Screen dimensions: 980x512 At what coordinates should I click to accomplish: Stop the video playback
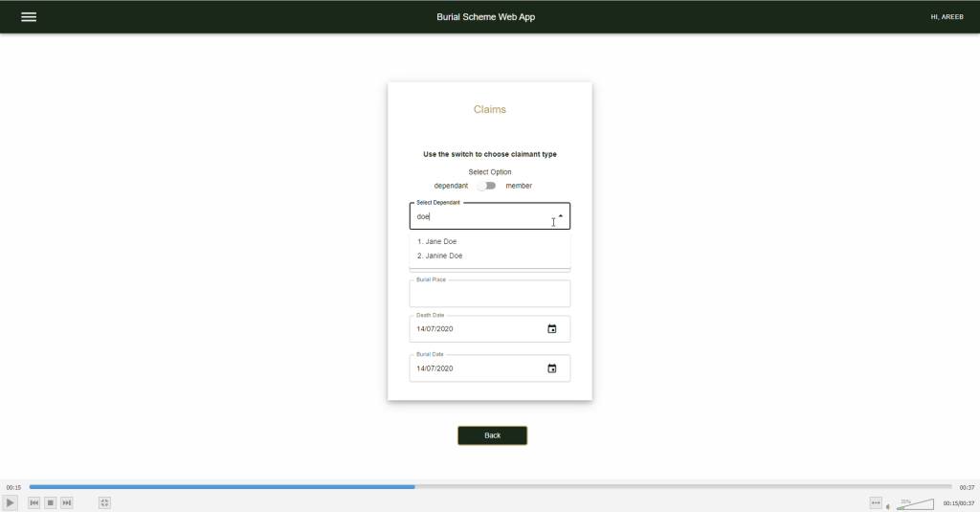click(51, 502)
